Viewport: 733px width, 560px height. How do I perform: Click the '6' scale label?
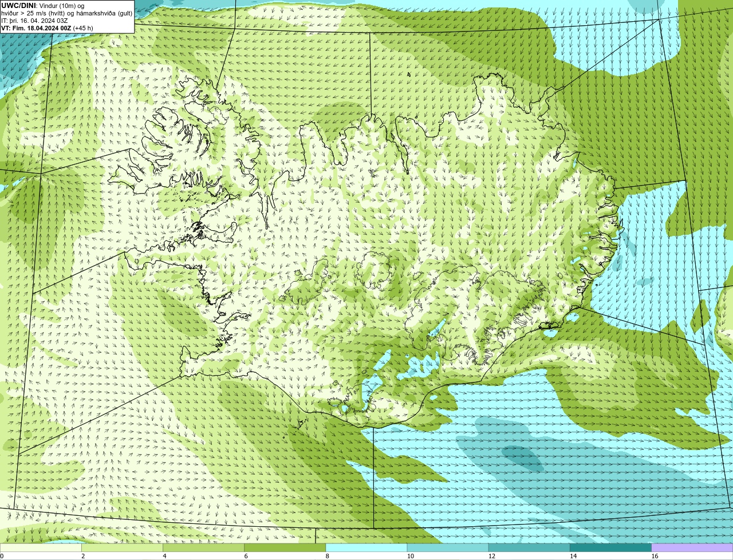click(246, 556)
